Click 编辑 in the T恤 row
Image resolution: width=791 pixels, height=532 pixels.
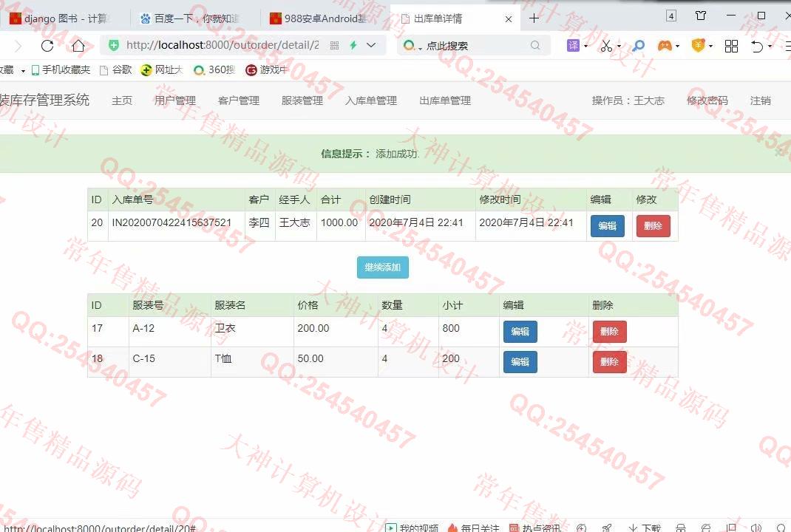coord(520,361)
